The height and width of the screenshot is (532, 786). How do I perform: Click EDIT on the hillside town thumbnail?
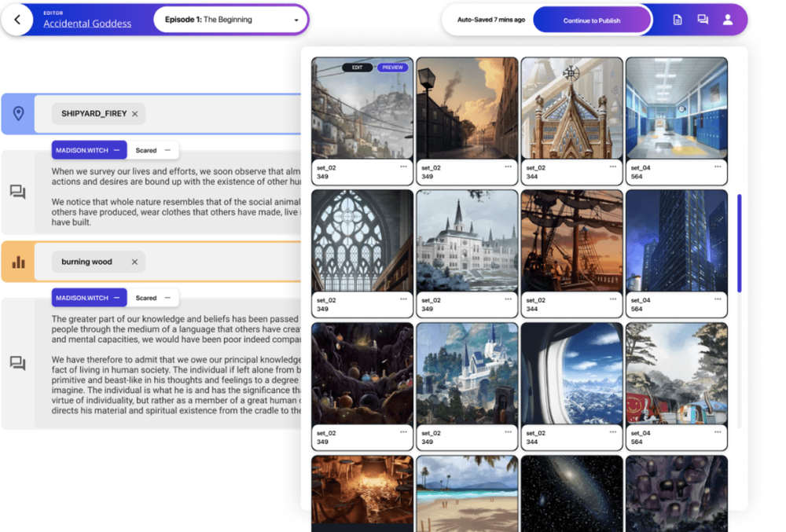click(357, 68)
